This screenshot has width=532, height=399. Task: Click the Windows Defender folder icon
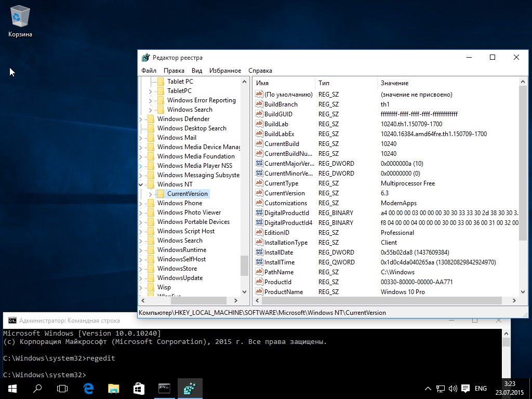point(151,119)
